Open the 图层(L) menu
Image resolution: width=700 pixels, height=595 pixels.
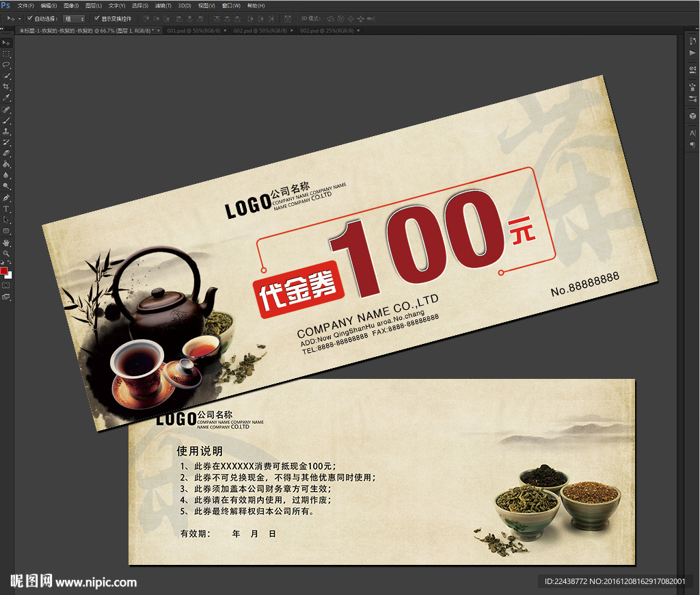tap(94, 5)
